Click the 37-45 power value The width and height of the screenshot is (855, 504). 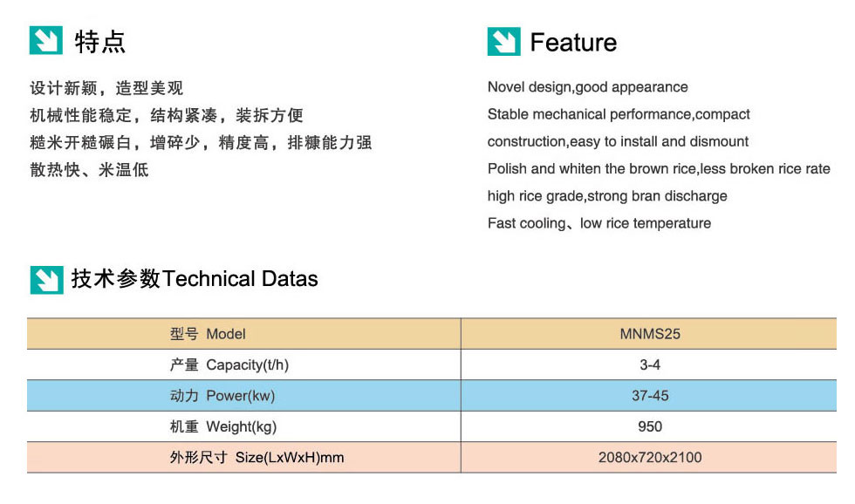coord(650,396)
